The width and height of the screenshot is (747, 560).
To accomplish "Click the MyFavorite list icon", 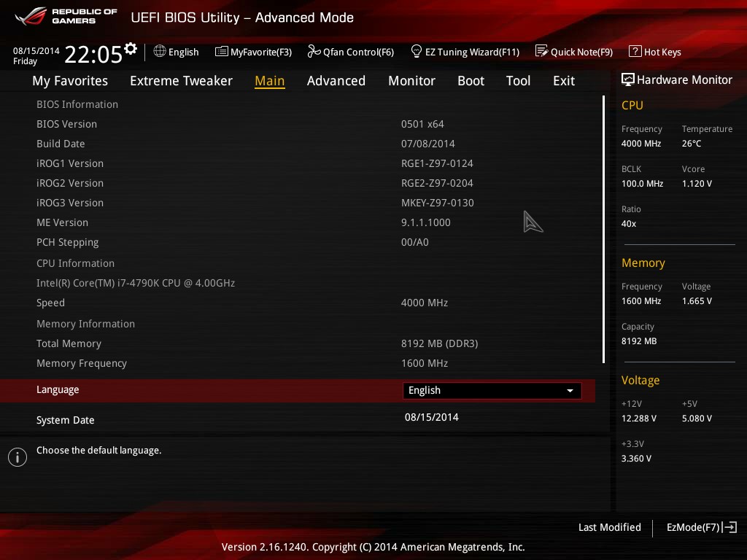I will 222,52.
